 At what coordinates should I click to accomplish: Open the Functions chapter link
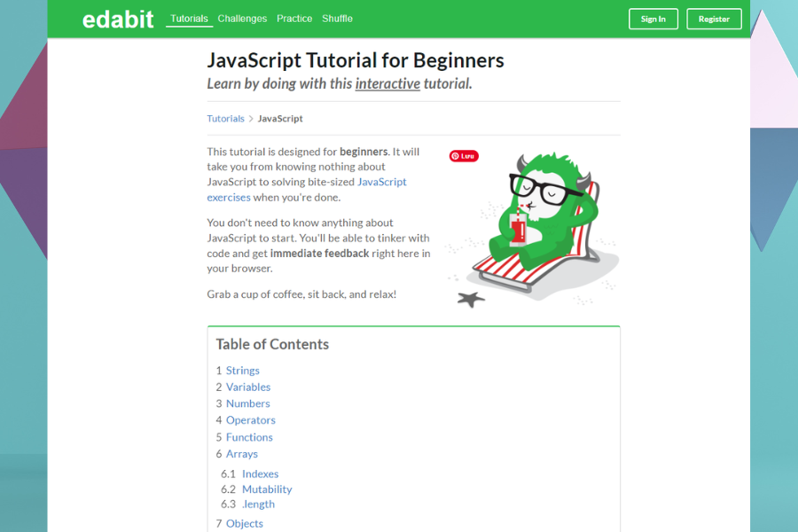coord(249,437)
